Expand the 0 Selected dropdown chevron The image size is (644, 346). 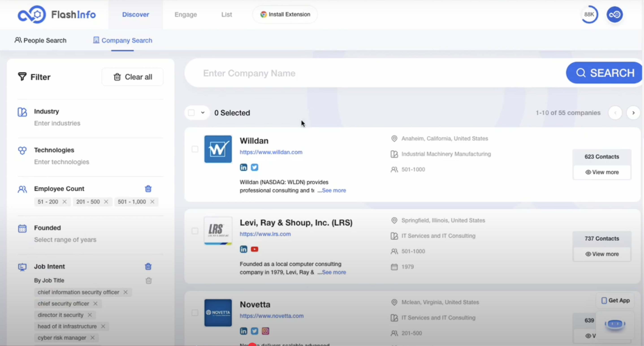coord(203,113)
